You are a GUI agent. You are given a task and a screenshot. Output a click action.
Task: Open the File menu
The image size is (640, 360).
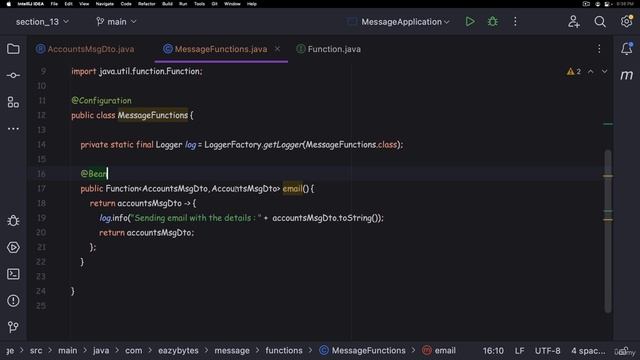tap(54, 4)
